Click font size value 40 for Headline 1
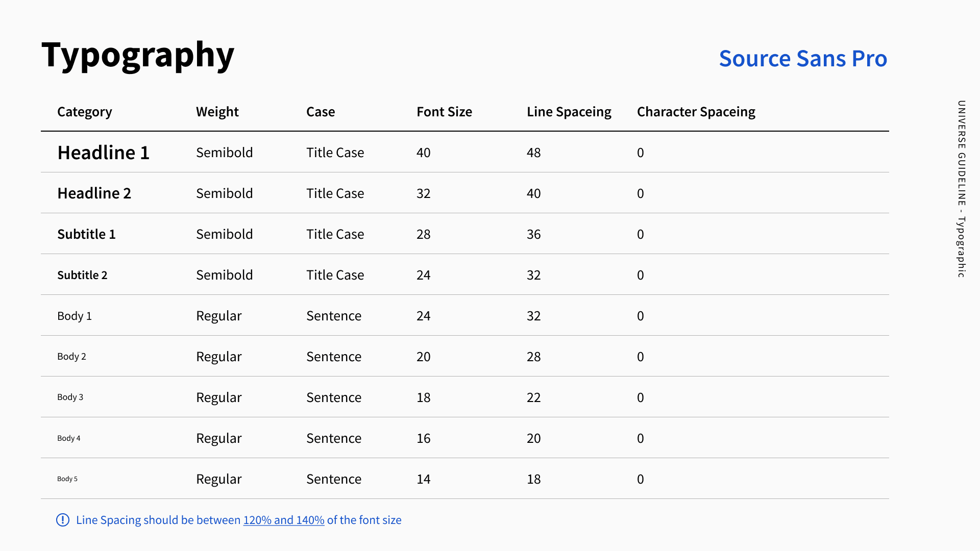 [x=423, y=153]
